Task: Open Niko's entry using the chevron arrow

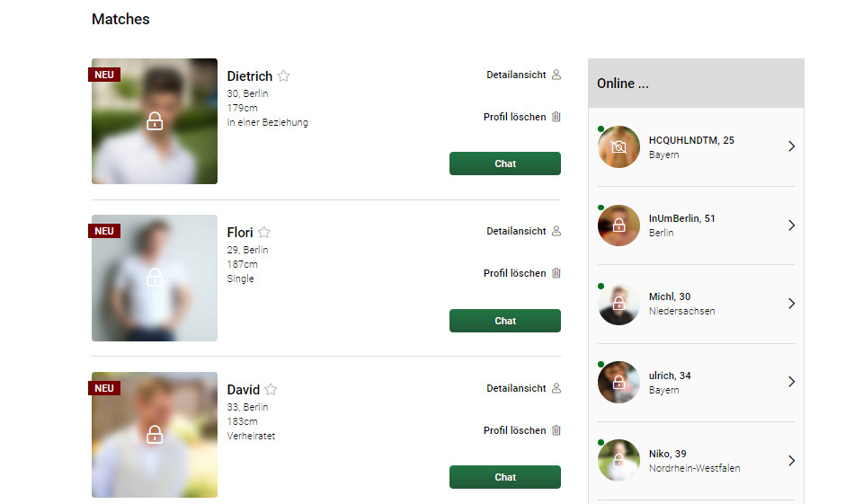Action: (791, 461)
